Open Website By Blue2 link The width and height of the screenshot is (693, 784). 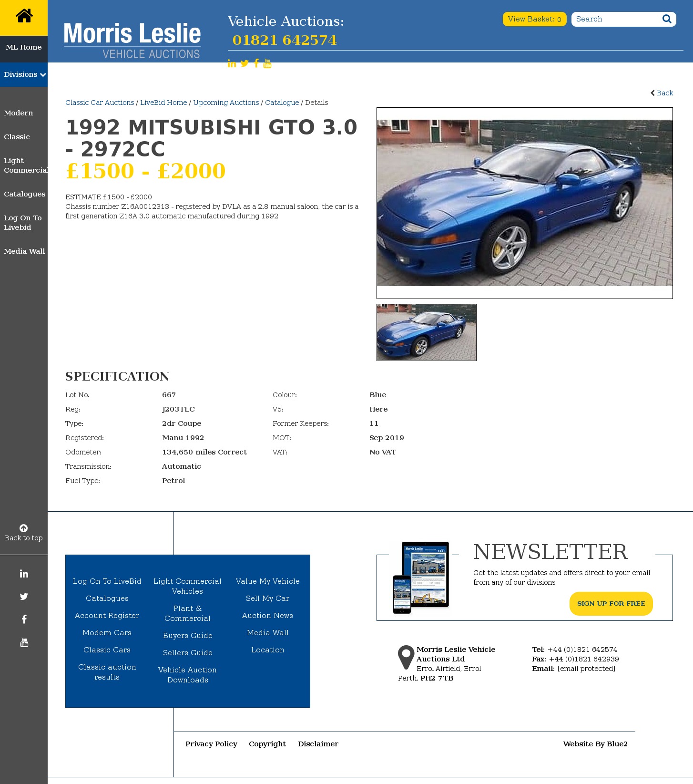point(595,744)
